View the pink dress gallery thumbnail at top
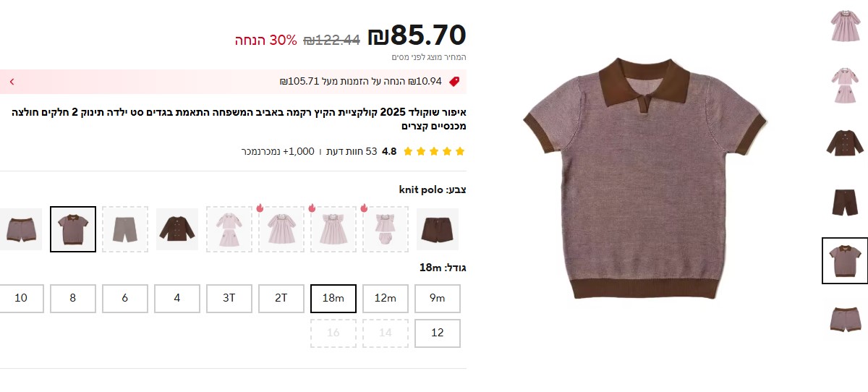This screenshot has height=392, width=868. click(x=844, y=26)
